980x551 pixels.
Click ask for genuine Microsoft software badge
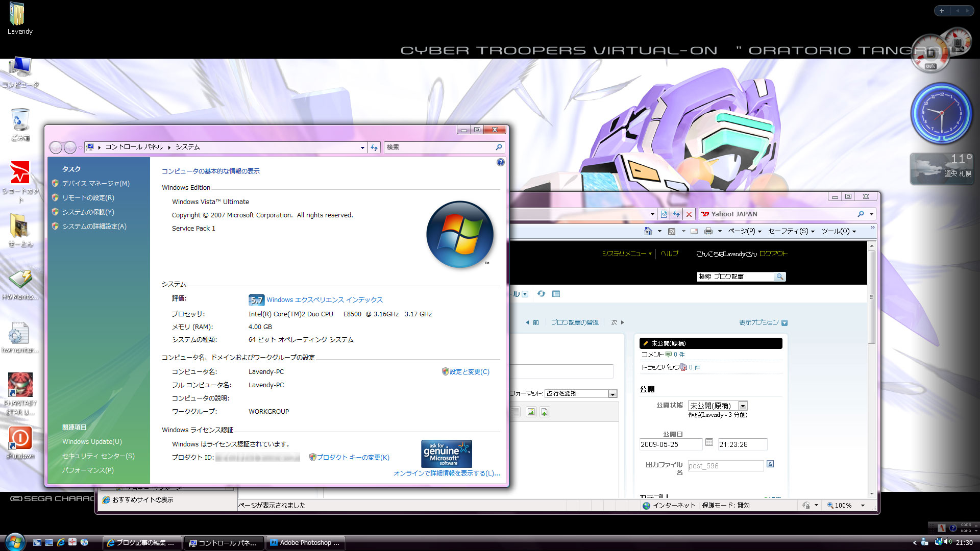click(x=447, y=454)
